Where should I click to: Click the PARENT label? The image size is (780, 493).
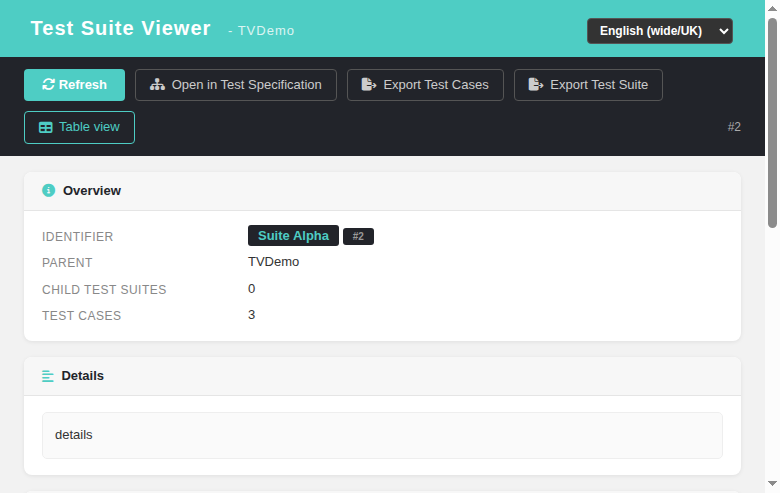67,263
